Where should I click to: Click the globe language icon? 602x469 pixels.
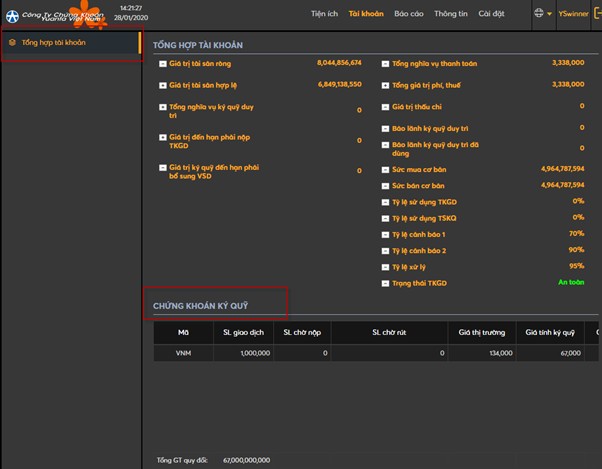540,14
